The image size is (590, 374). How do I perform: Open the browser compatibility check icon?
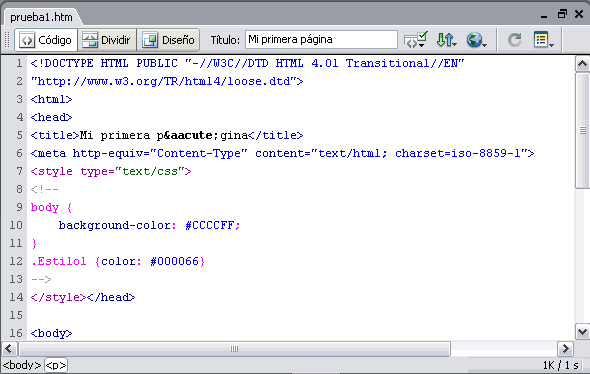click(x=415, y=40)
